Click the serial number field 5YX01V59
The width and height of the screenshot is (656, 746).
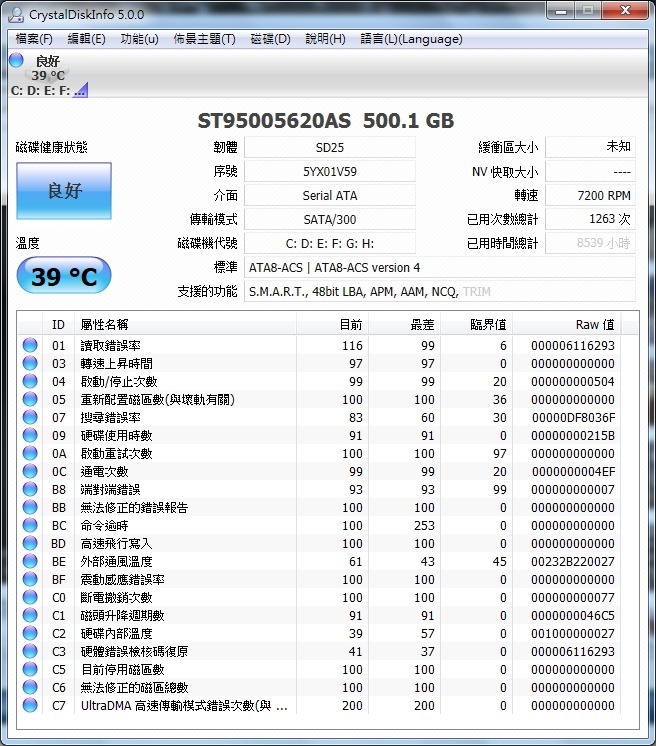pyautogui.click(x=330, y=171)
